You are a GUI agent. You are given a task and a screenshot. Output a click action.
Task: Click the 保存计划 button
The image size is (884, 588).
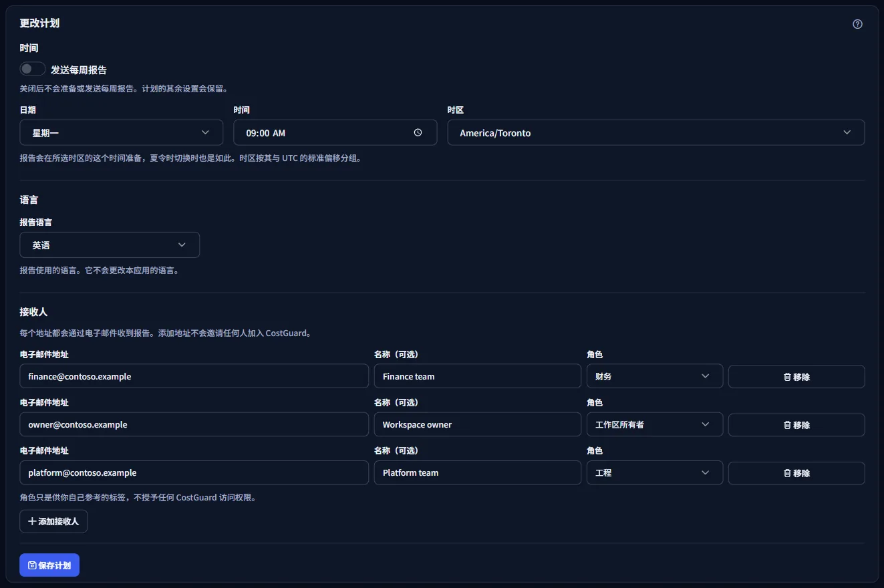(49, 565)
